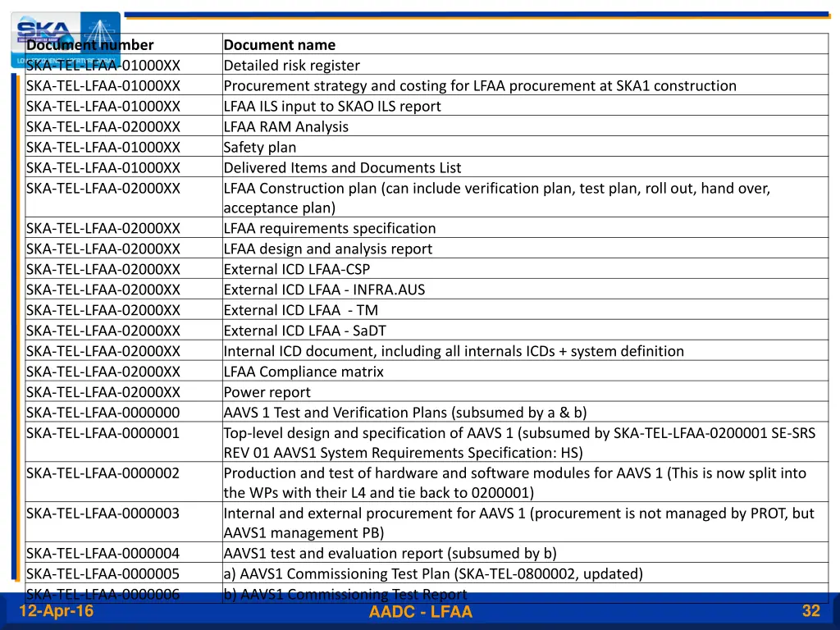Click the 'Power report' document name

click(267, 392)
